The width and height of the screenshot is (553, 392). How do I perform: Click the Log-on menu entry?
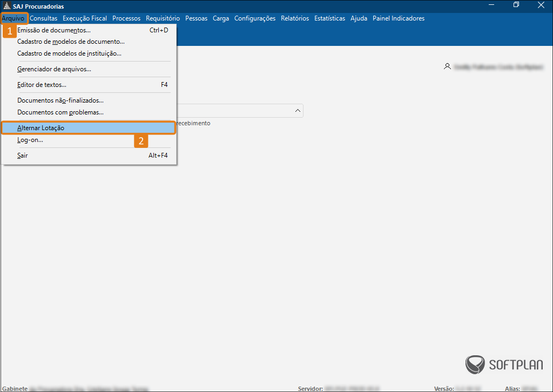30,140
